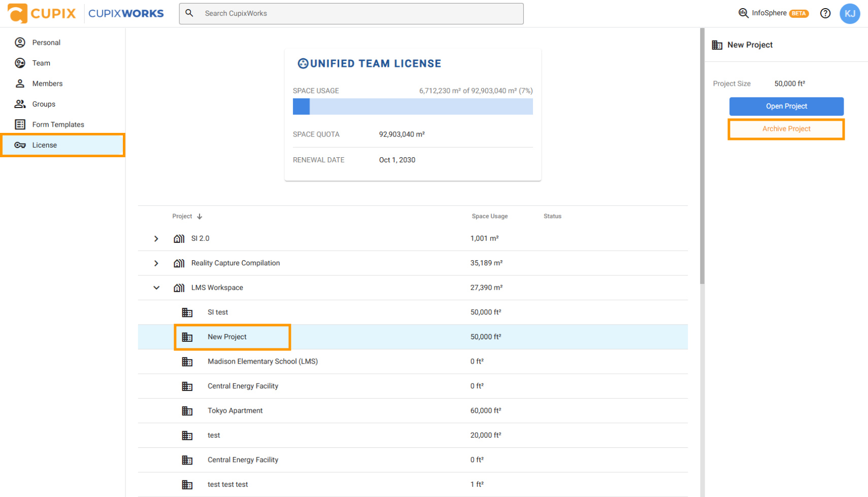Select License in the sidebar
This screenshot has width=868, height=497.
tap(63, 145)
